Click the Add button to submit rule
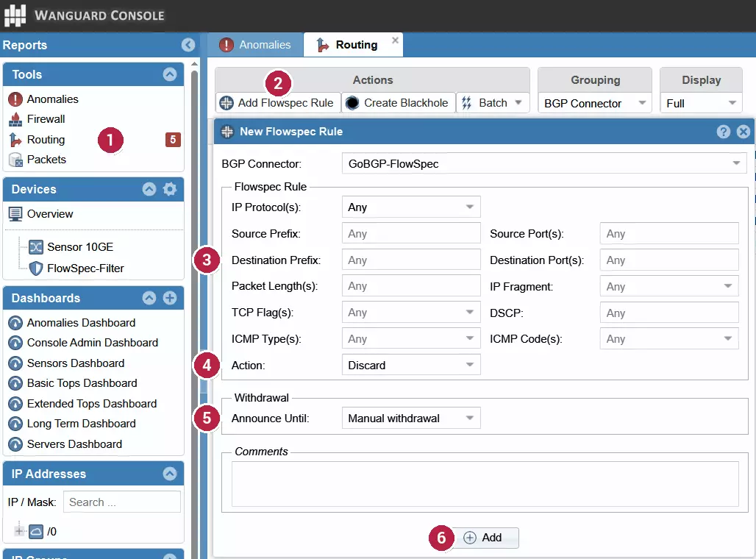 [x=485, y=538]
